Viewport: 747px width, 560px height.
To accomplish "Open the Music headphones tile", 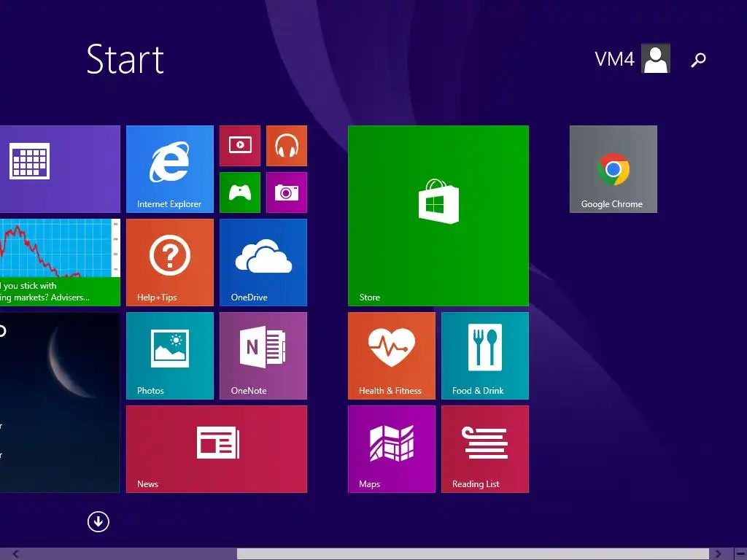I will click(x=287, y=146).
